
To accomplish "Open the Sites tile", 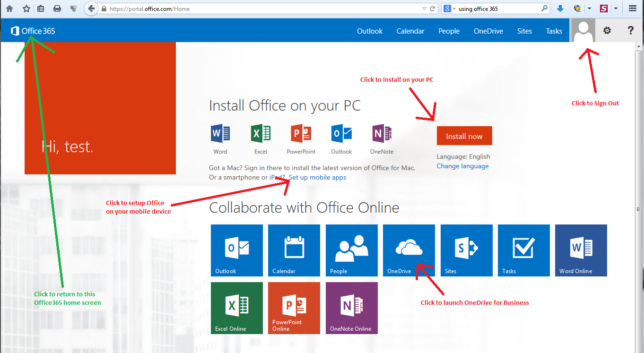I will [467, 250].
